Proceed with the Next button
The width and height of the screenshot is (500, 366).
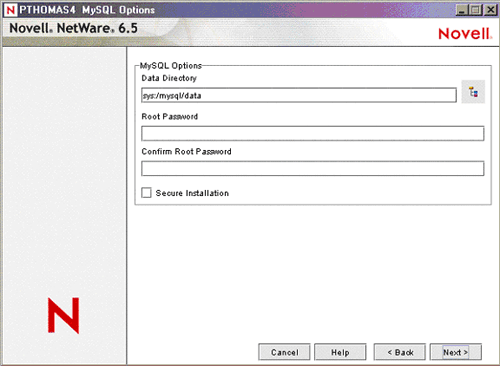click(x=456, y=352)
